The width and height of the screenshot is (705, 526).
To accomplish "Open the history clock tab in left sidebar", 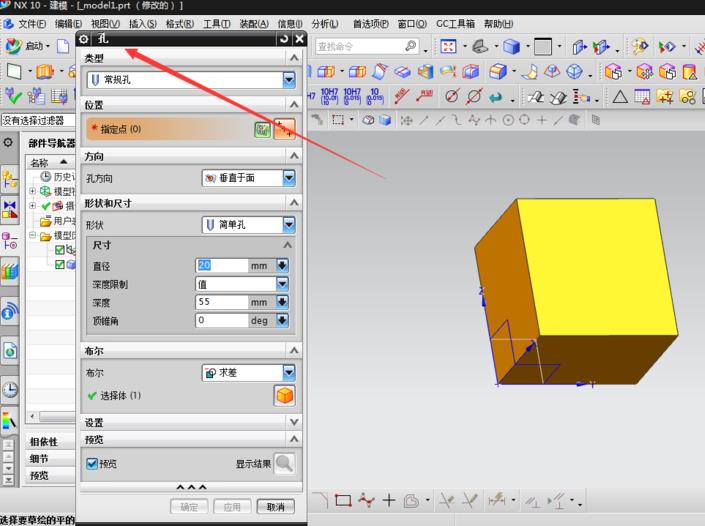I will 9,389.
